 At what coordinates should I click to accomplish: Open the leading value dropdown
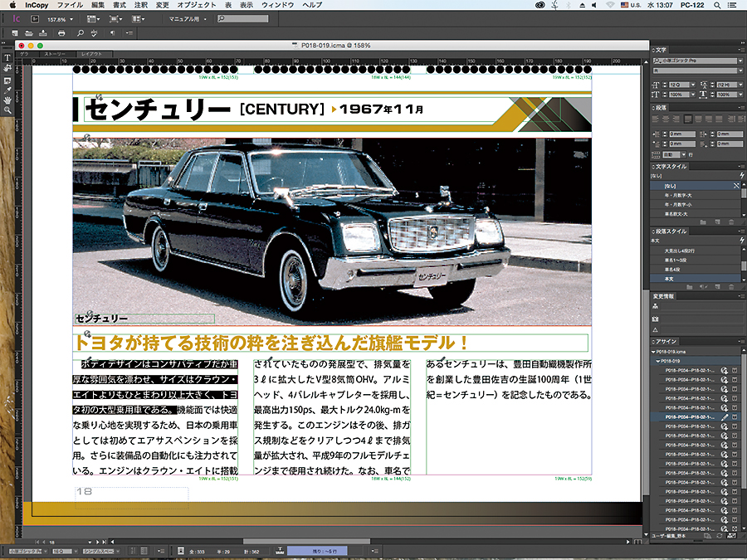741,85
